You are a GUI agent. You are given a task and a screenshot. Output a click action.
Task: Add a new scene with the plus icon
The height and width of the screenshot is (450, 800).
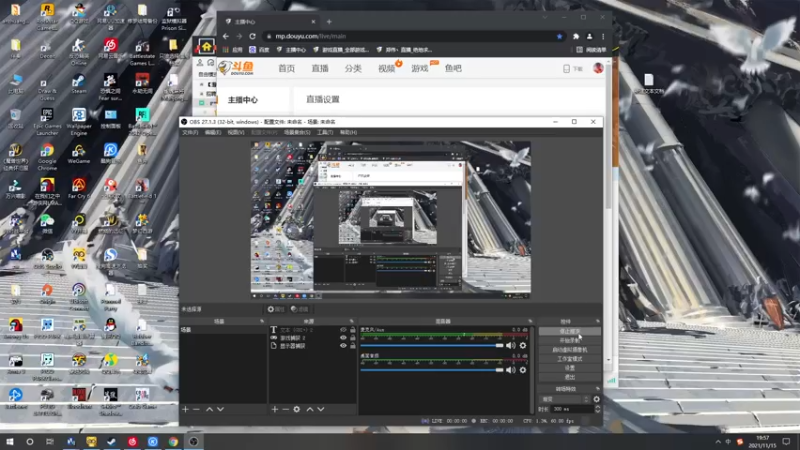185,409
